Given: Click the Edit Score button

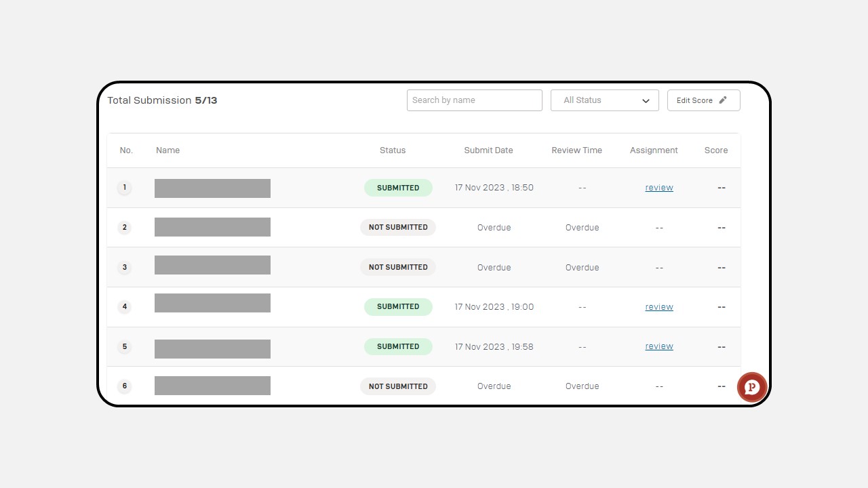Looking at the screenshot, I should point(704,100).
